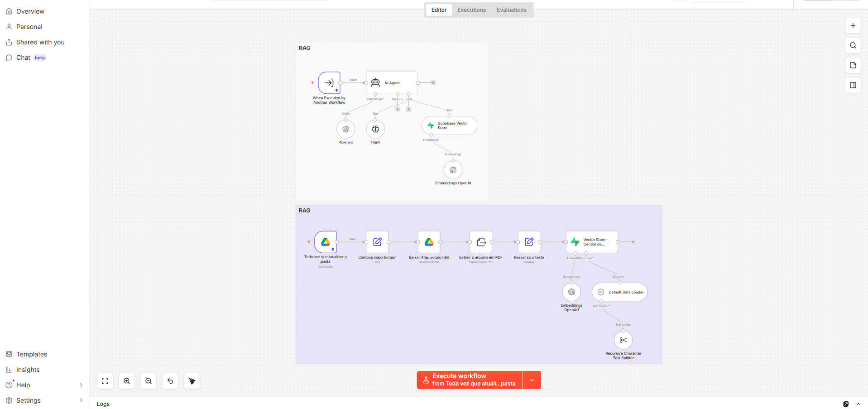Select the Recursive Character Text Splitter node
Viewport: 868px width, 409px height.
pos(623,340)
